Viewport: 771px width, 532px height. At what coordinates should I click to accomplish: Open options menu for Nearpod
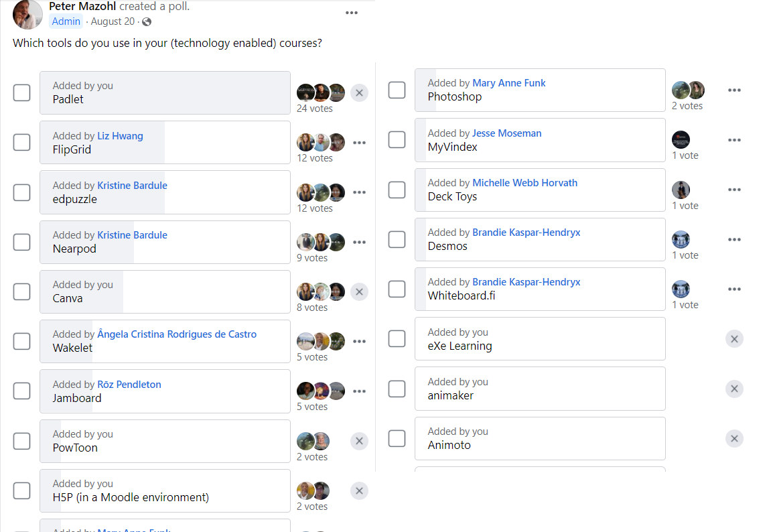360,243
